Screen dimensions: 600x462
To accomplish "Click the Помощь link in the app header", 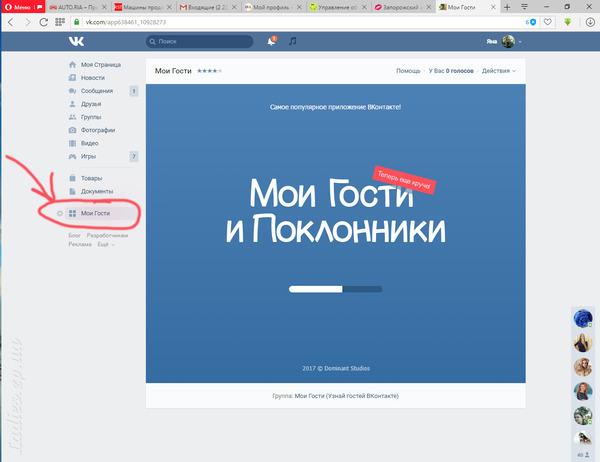I will pyautogui.click(x=408, y=71).
